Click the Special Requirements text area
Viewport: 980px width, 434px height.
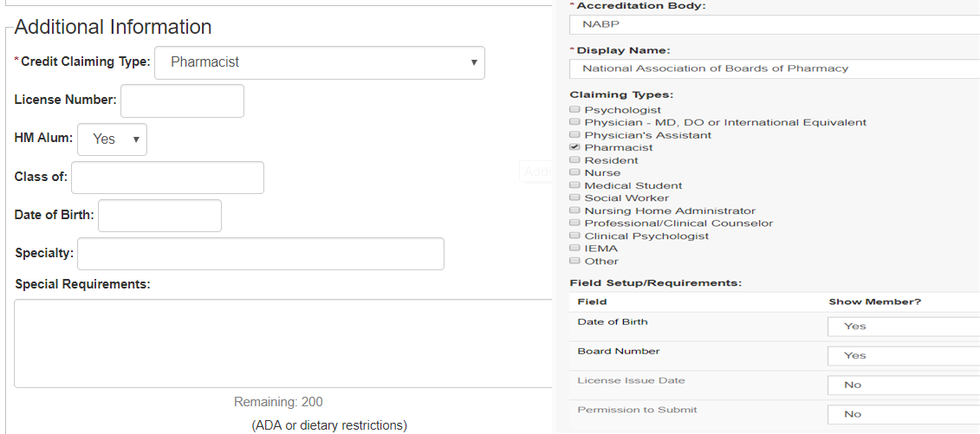tap(282, 343)
